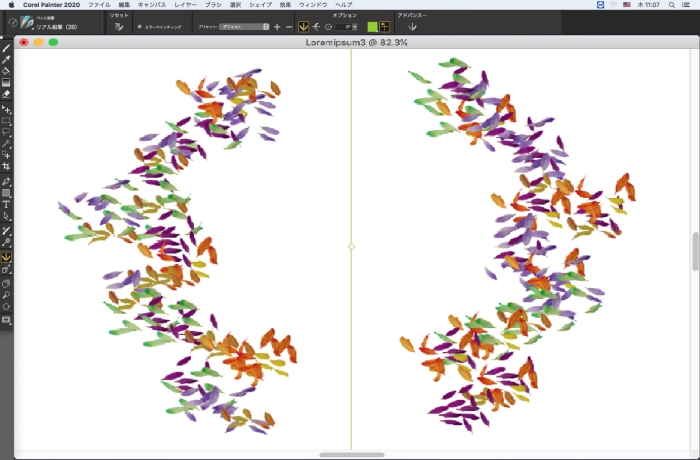Click the reset tool button under リセット
The height and width of the screenshot is (460, 700).
pyautogui.click(x=118, y=27)
